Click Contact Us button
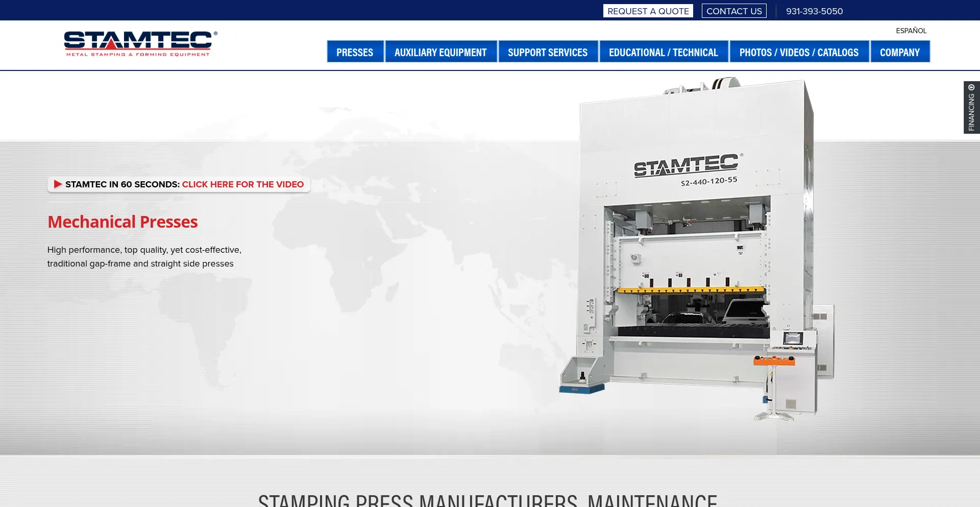 pos(734,11)
